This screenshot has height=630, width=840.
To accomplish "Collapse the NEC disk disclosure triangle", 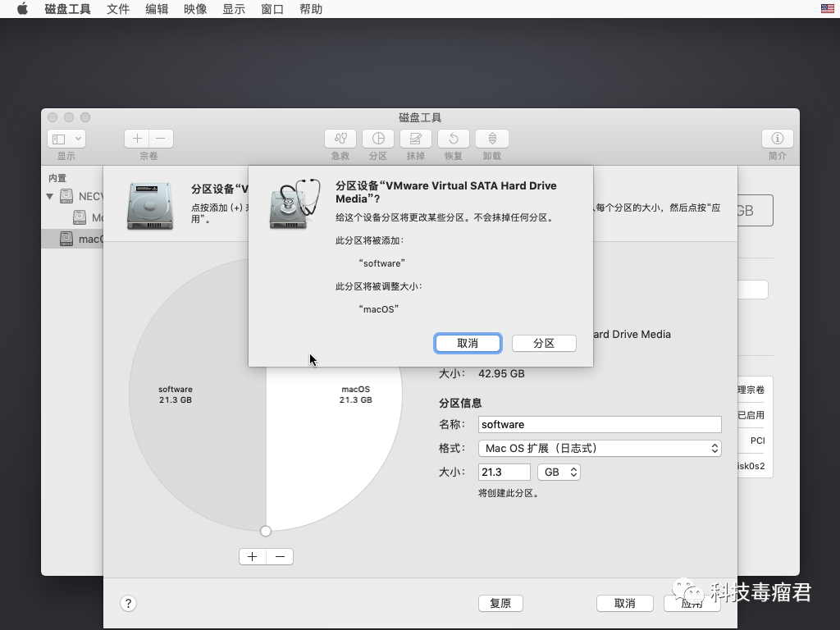I will coord(50,197).
